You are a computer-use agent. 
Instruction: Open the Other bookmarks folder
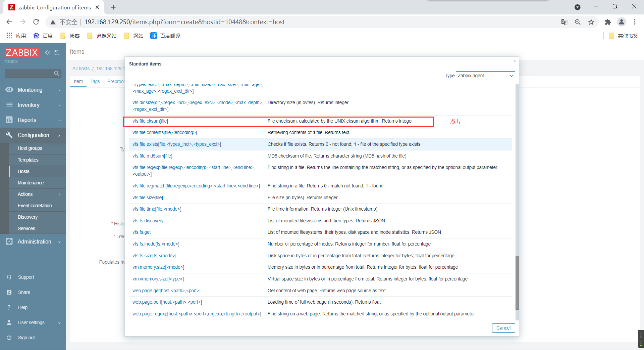[623, 36]
